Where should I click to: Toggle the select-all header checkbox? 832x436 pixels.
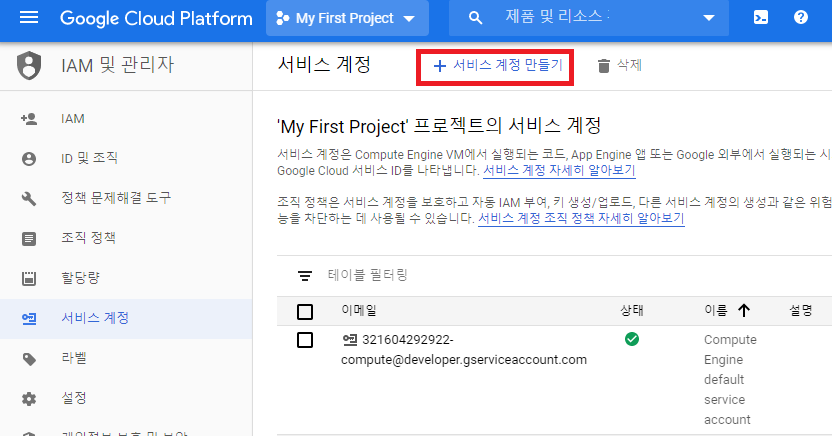tap(305, 311)
